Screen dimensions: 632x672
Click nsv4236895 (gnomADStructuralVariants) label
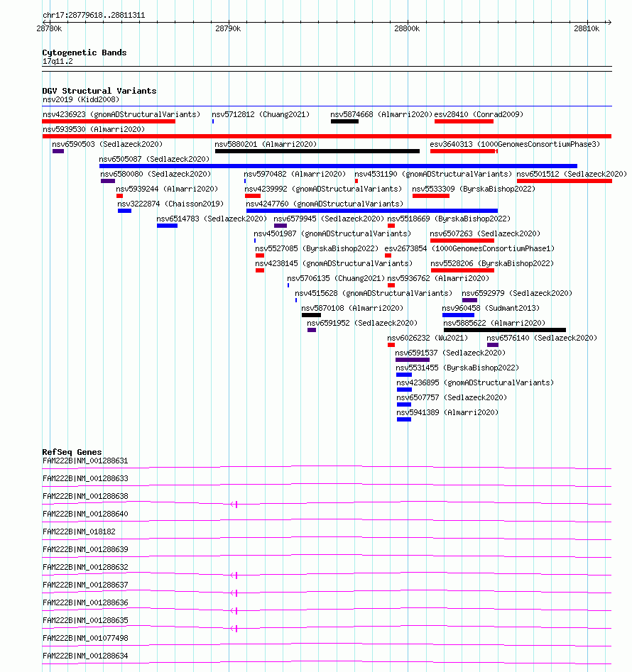475,382
